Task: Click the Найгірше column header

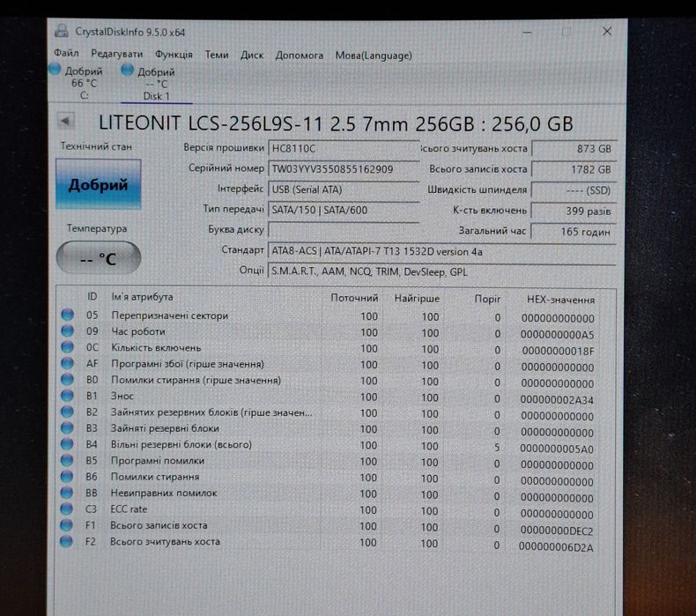Action: (x=417, y=299)
